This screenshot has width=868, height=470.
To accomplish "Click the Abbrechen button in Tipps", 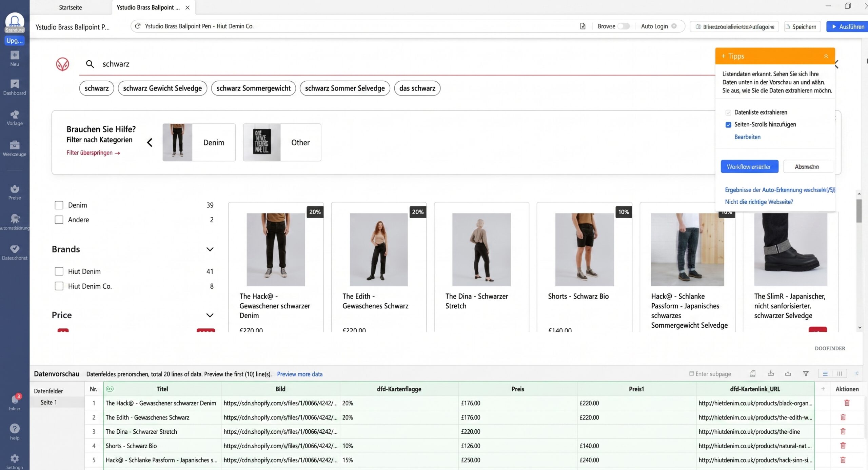I will [x=808, y=166].
